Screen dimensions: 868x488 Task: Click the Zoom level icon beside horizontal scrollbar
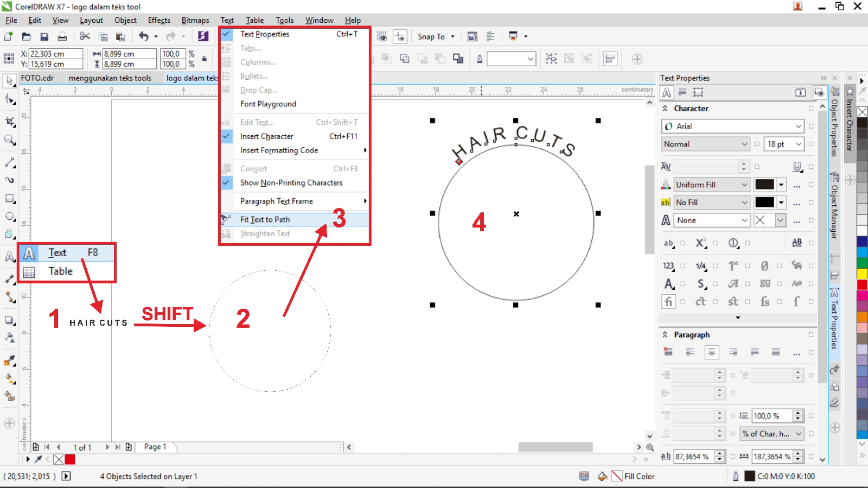650,447
